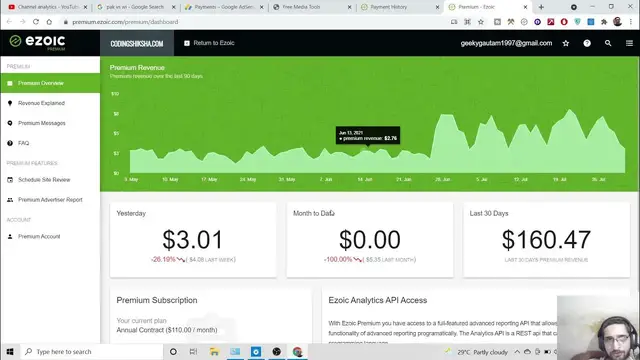Image resolution: width=640 pixels, height=360 pixels.
Task: Click the blue square extension icon
Action: pyautogui.click(x=591, y=22)
